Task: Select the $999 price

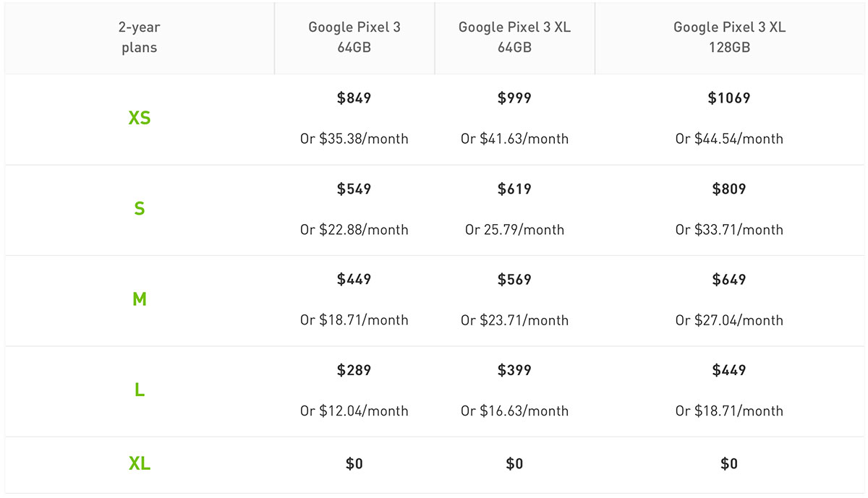Action: (x=514, y=98)
